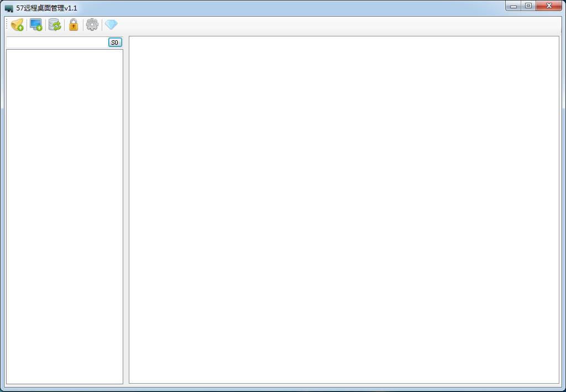The width and height of the screenshot is (566, 392).
Task: Open settings via the gear icon
Action: [x=92, y=25]
